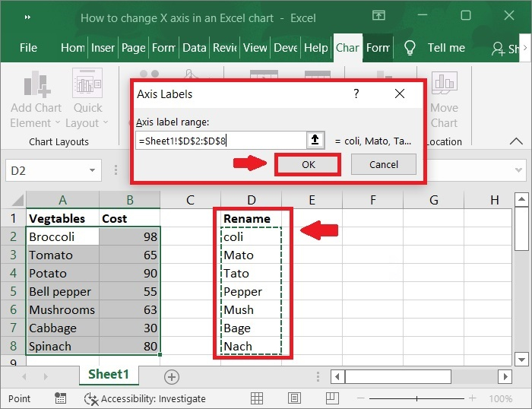Click the Vegtables header cell
This screenshot has height=409, width=532.
point(63,218)
